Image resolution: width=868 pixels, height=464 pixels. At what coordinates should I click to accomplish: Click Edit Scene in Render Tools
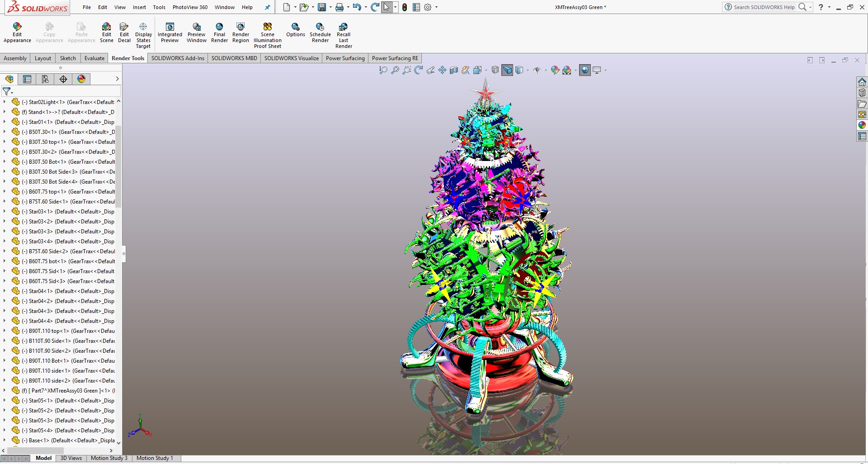106,33
